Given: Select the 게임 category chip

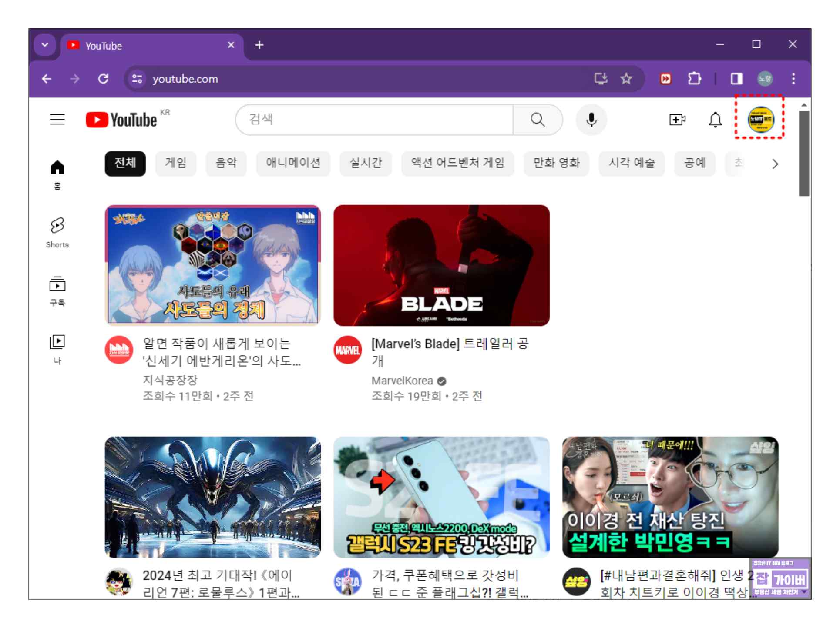Looking at the screenshot, I should coord(175,163).
